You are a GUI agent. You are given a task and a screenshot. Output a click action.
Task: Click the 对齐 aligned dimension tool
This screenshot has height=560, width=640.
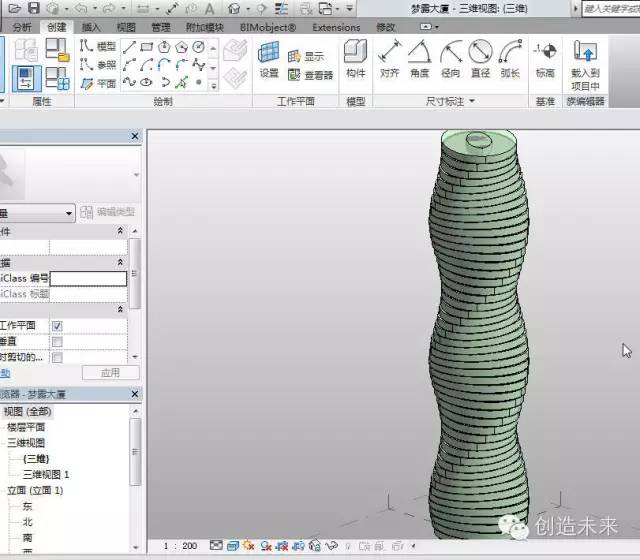[x=390, y=58]
